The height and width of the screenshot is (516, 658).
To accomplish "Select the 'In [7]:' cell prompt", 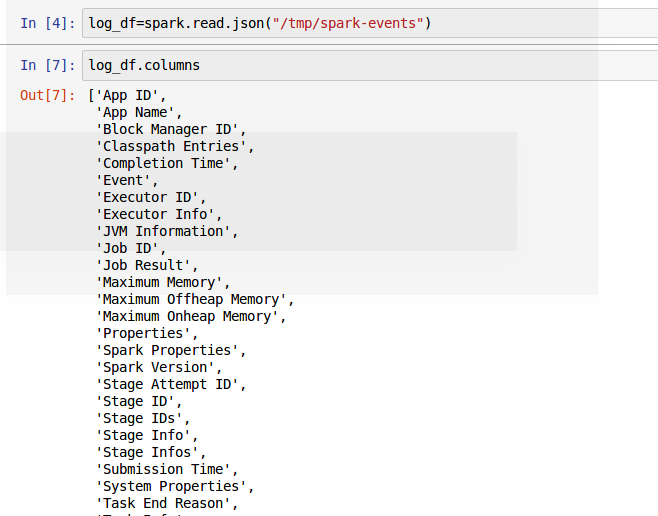I will 48,65.
